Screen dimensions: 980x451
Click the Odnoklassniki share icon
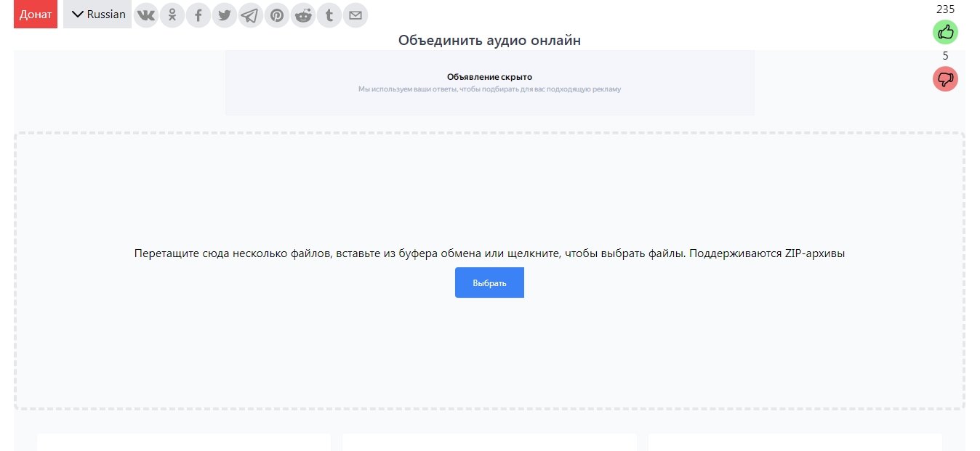pos(172,15)
